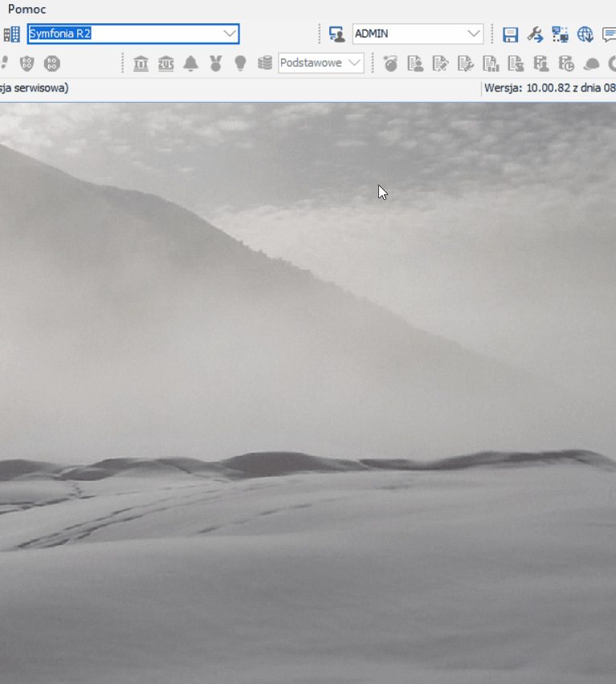
Task: Click the company building icon
Action: pos(12,34)
